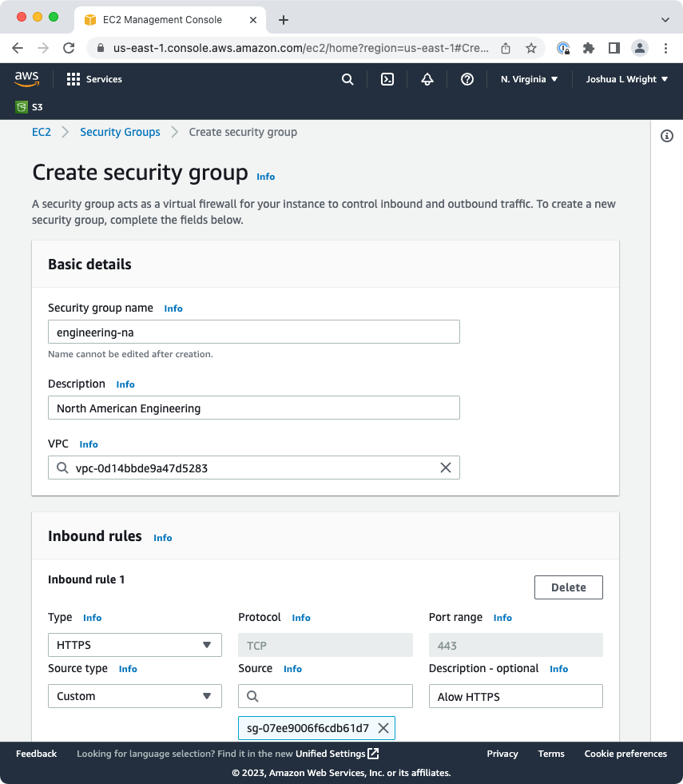Image resolution: width=683 pixels, height=784 pixels.
Task: Clear the selected VPC value
Action: click(x=445, y=468)
